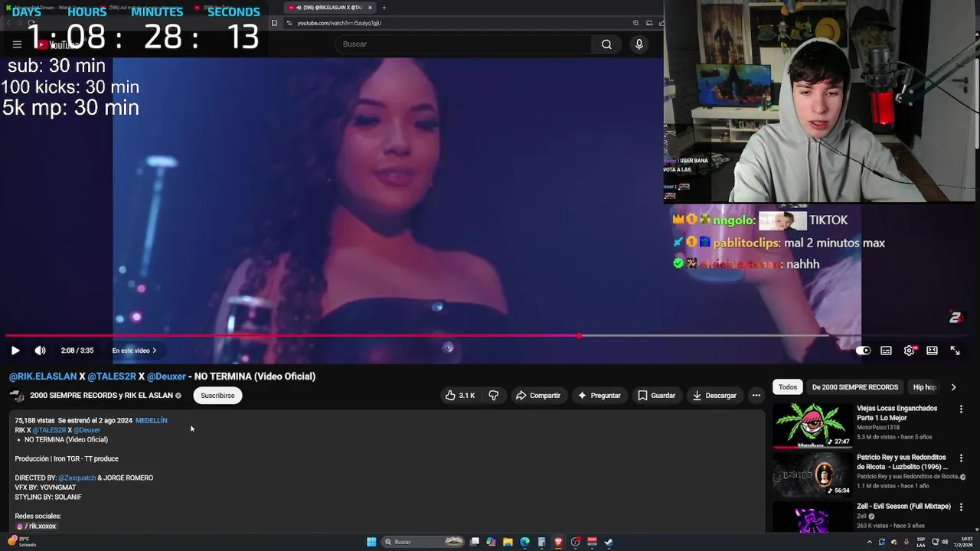
Task: Open Steam from the taskbar
Action: [x=609, y=542]
